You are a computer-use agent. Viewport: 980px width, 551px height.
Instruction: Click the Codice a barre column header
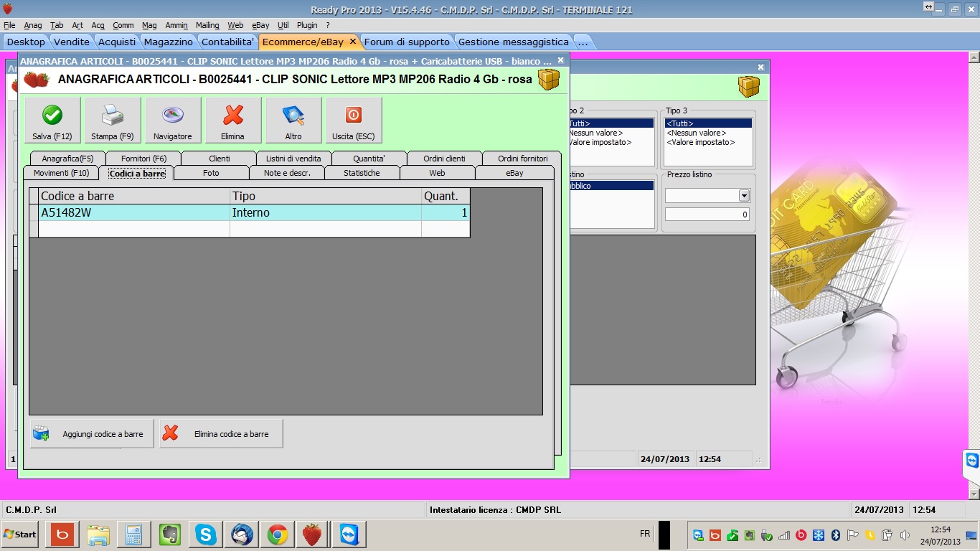(134, 196)
